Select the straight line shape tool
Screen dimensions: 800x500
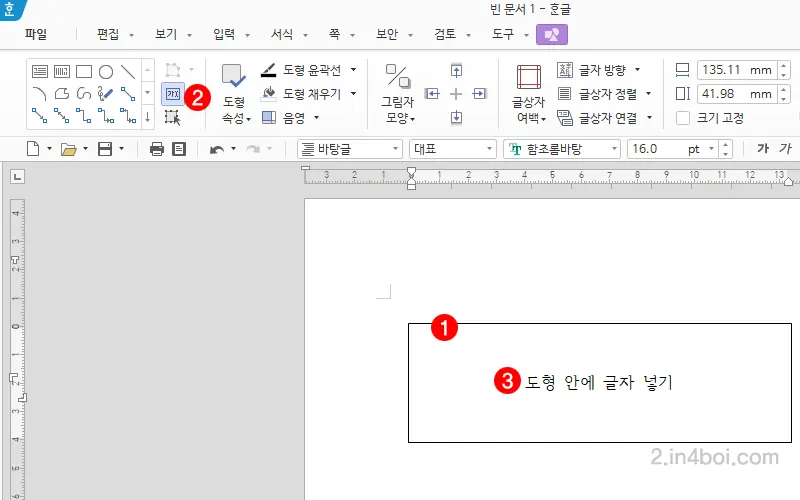[x=128, y=71]
